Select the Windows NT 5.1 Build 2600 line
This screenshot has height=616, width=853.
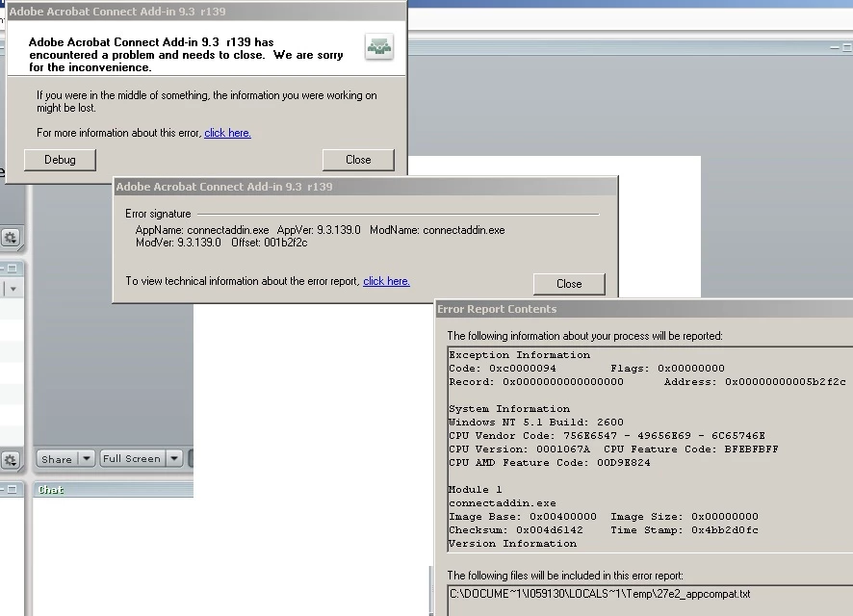[536, 422]
